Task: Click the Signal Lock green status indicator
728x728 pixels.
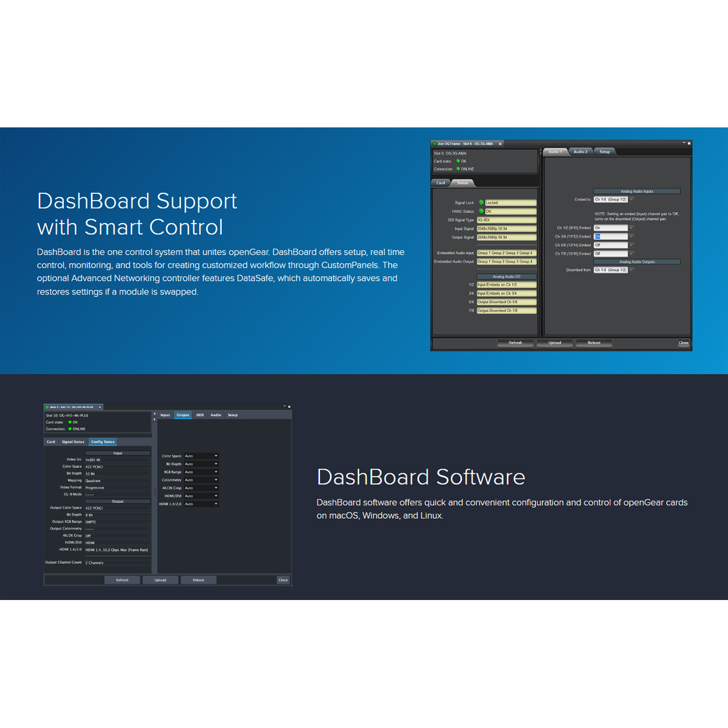Action: point(481,202)
